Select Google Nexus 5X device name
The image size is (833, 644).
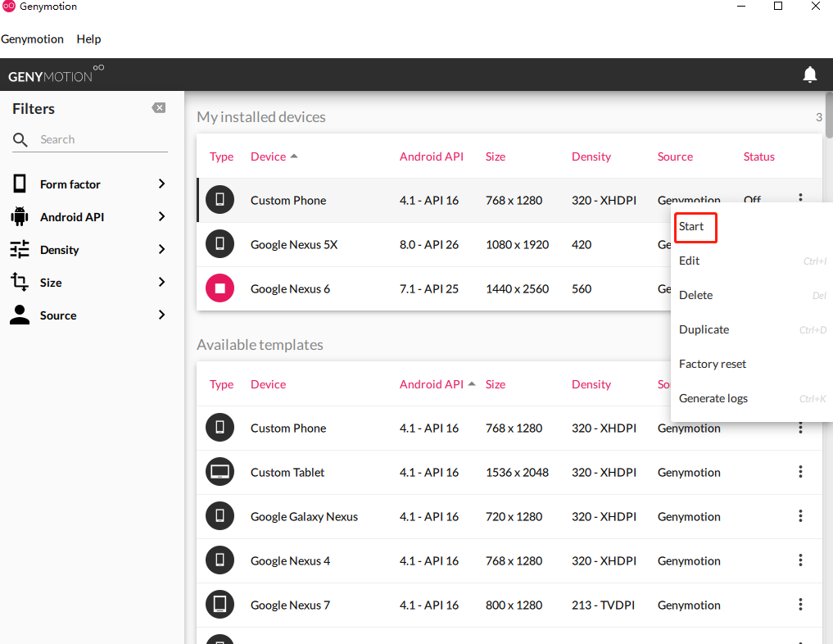point(294,245)
